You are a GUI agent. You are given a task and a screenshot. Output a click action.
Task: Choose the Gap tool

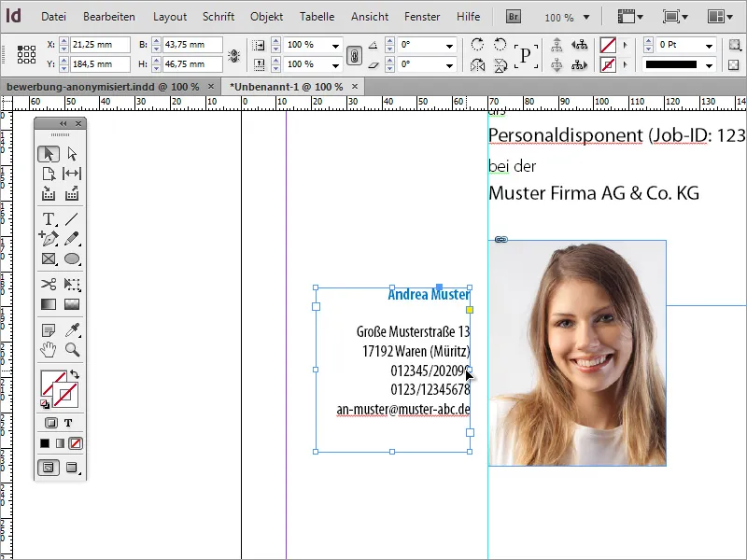point(72,174)
